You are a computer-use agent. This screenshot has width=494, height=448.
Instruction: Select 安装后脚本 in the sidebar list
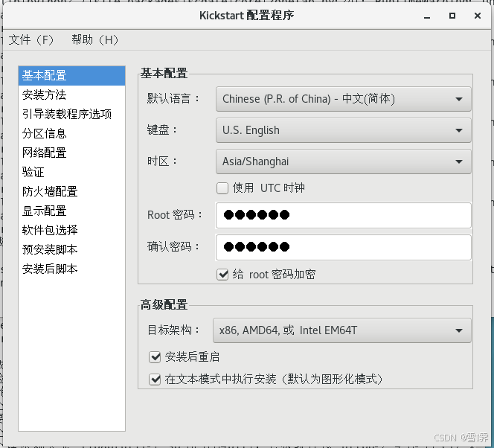click(72, 269)
